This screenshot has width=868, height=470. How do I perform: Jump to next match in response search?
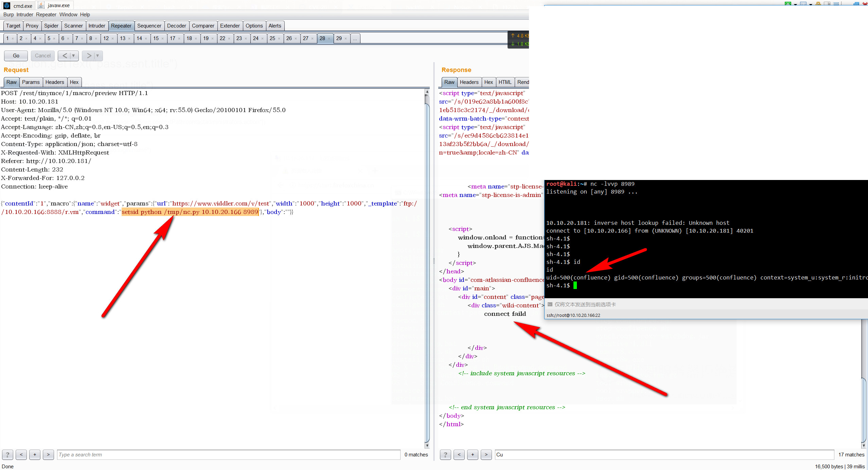tap(486, 454)
